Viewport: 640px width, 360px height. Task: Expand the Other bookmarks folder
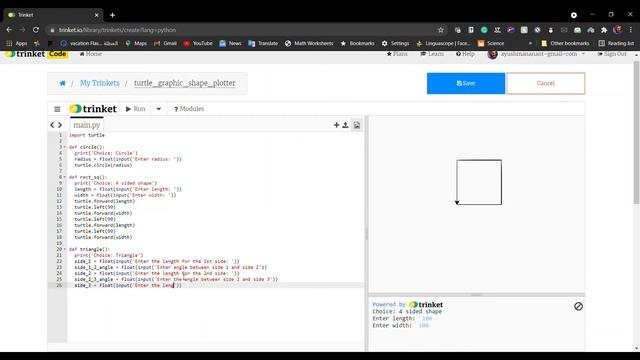click(x=565, y=43)
